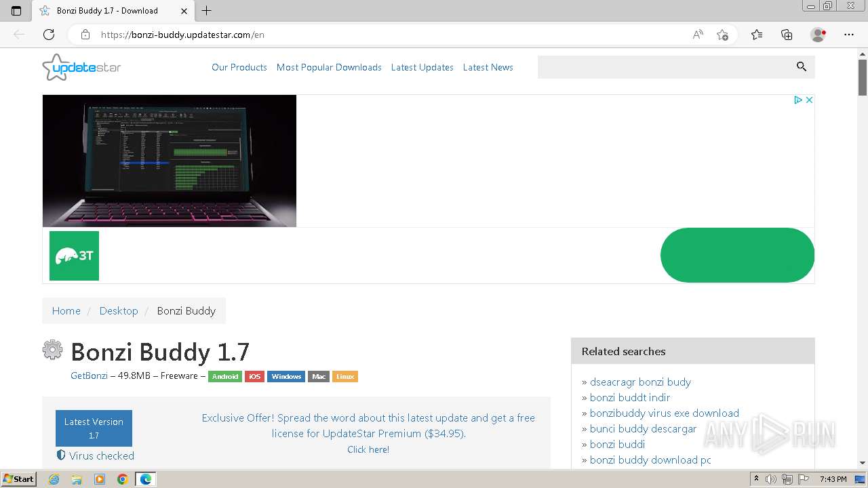Open 'bonzi buddi' related search
Image resolution: width=868 pixels, height=488 pixels.
[x=617, y=444]
